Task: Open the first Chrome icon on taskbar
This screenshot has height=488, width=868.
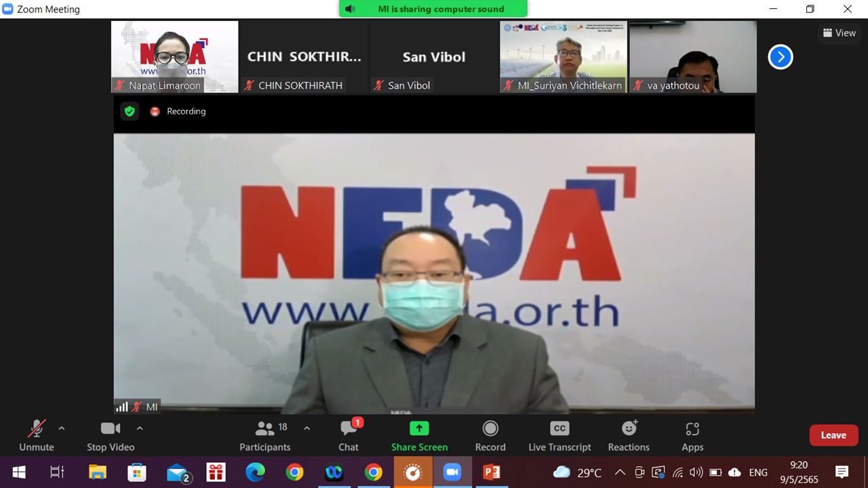Action: [295, 472]
